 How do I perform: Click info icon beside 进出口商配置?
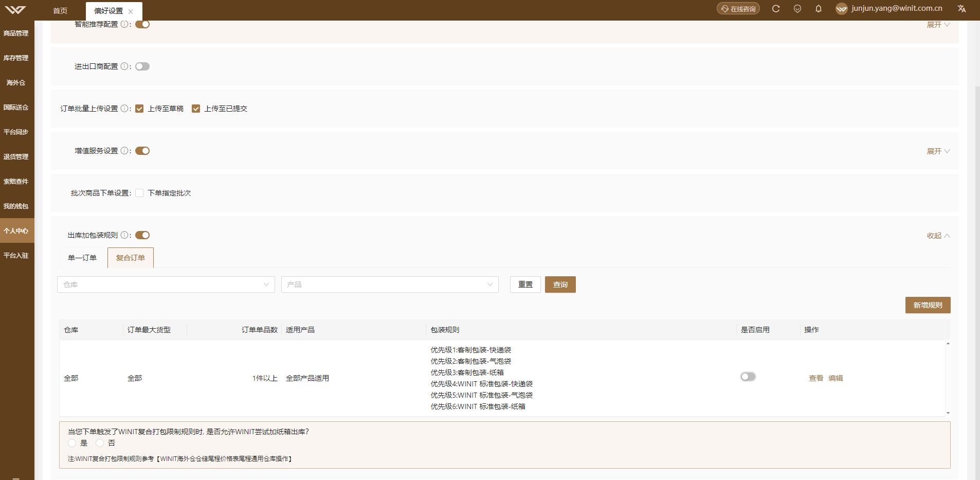[x=124, y=66]
